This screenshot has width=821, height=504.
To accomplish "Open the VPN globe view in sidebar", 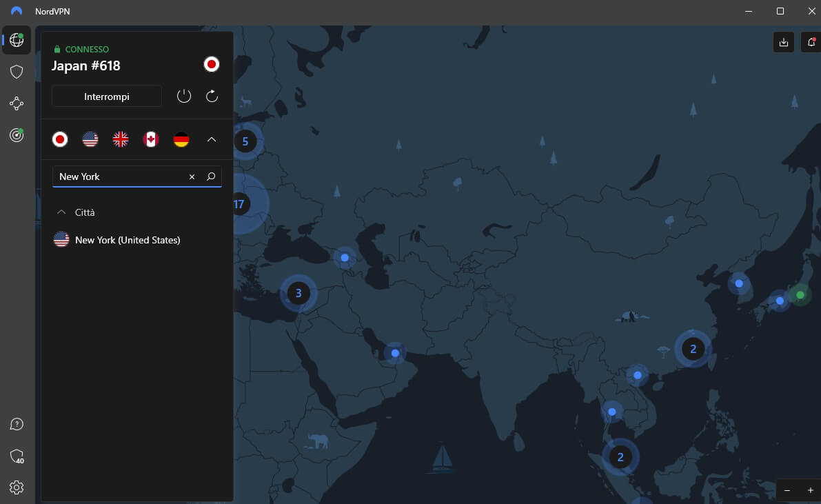I will tap(17, 40).
